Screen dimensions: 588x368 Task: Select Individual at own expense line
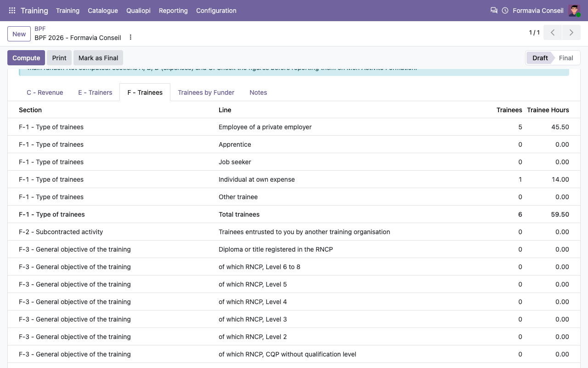tap(294, 179)
